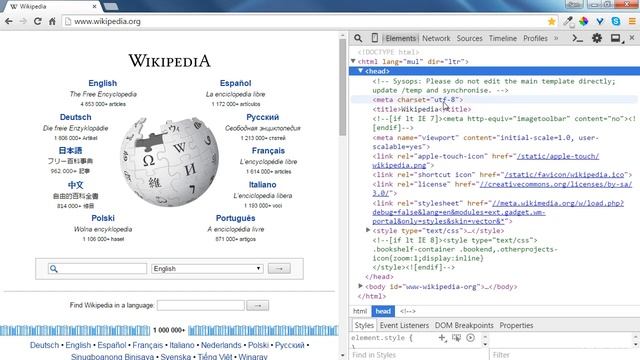The width and height of the screenshot is (640, 360).
Task: Click the main Wikipedia search text field
Action: tap(97, 269)
